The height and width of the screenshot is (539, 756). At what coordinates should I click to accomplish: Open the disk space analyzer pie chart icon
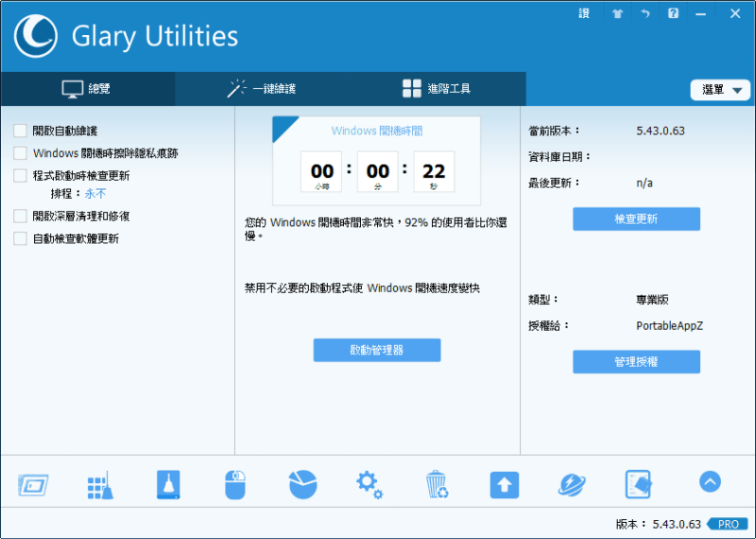(302, 484)
